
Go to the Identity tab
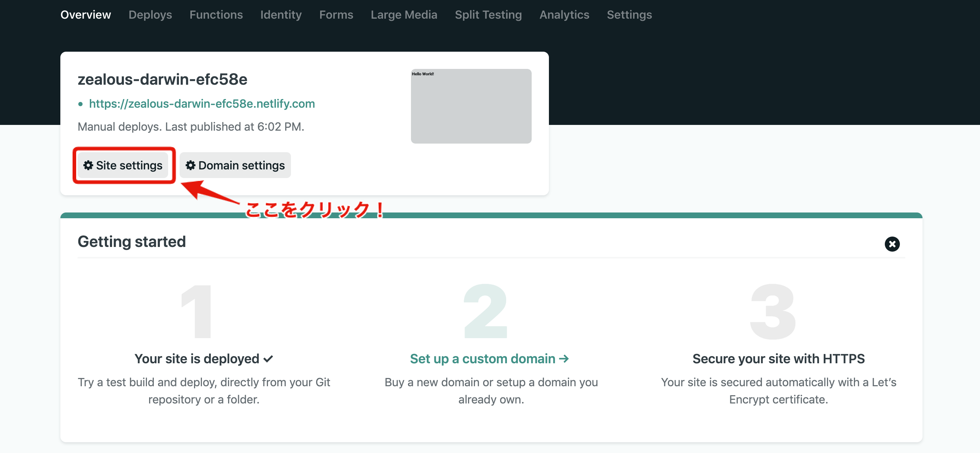281,15
